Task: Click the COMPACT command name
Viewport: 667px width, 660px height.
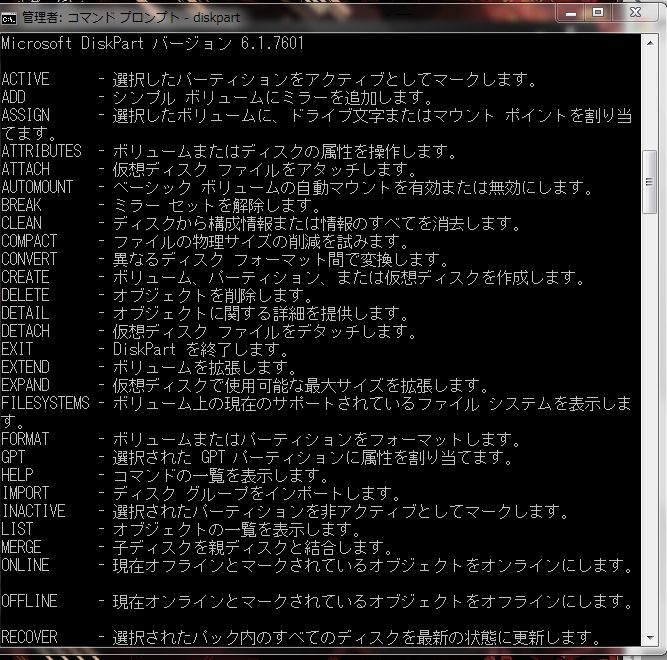Action: [29, 241]
